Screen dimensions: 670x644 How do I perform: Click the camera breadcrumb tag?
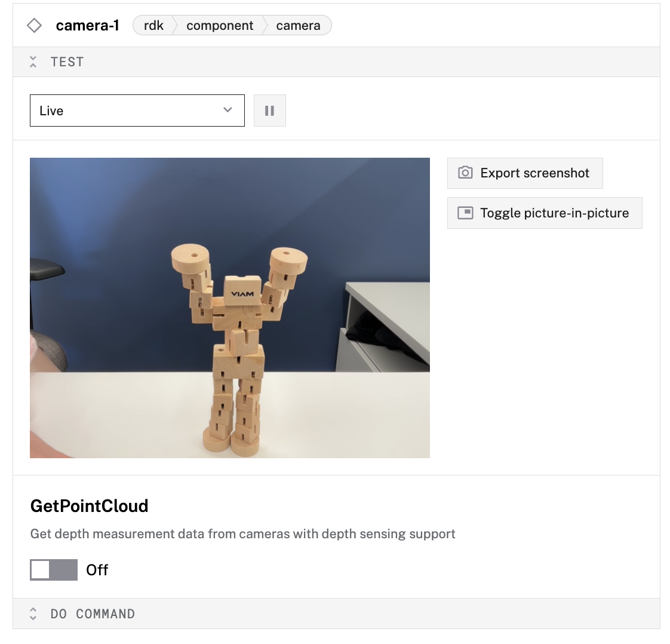pyautogui.click(x=298, y=26)
